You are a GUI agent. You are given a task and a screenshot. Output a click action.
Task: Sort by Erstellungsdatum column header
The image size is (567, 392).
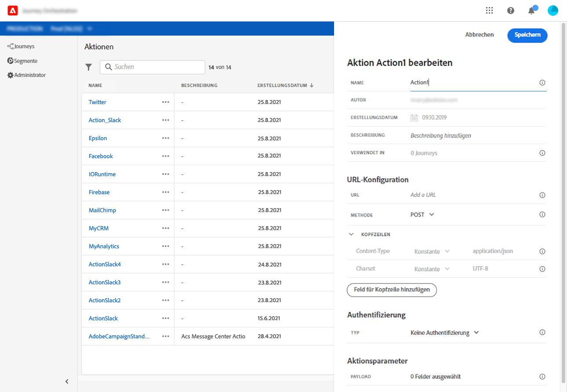[x=285, y=85]
